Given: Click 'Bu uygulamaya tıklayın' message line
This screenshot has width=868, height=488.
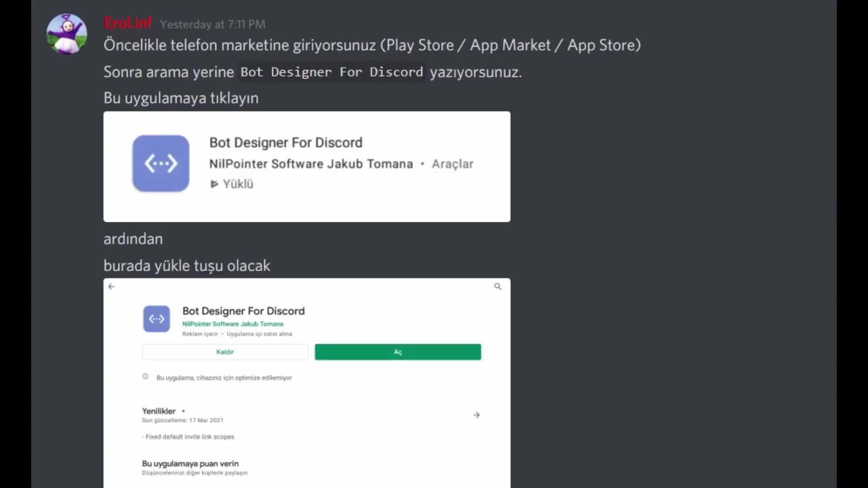Looking at the screenshot, I should click(x=181, y=98).
